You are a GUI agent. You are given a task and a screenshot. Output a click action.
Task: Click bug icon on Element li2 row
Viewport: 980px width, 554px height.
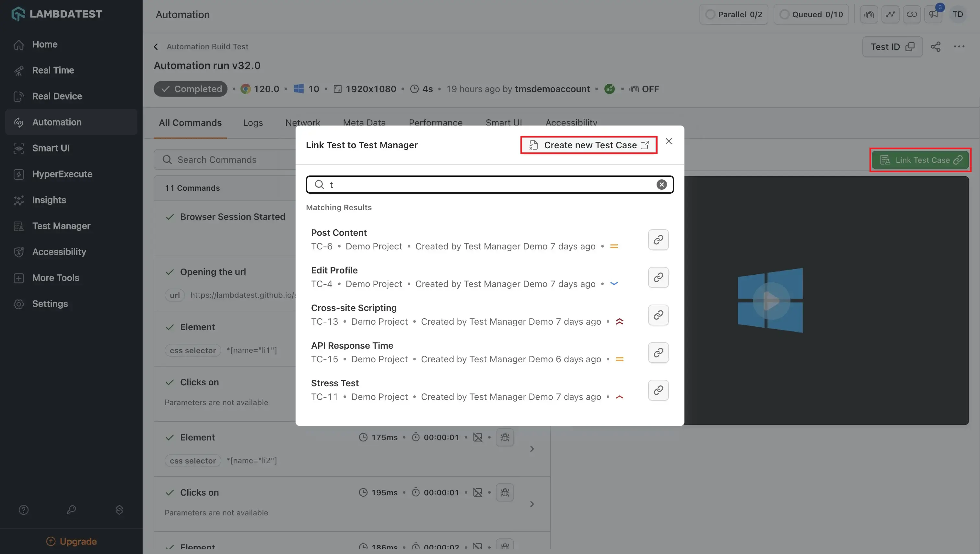tap(505, 437)
